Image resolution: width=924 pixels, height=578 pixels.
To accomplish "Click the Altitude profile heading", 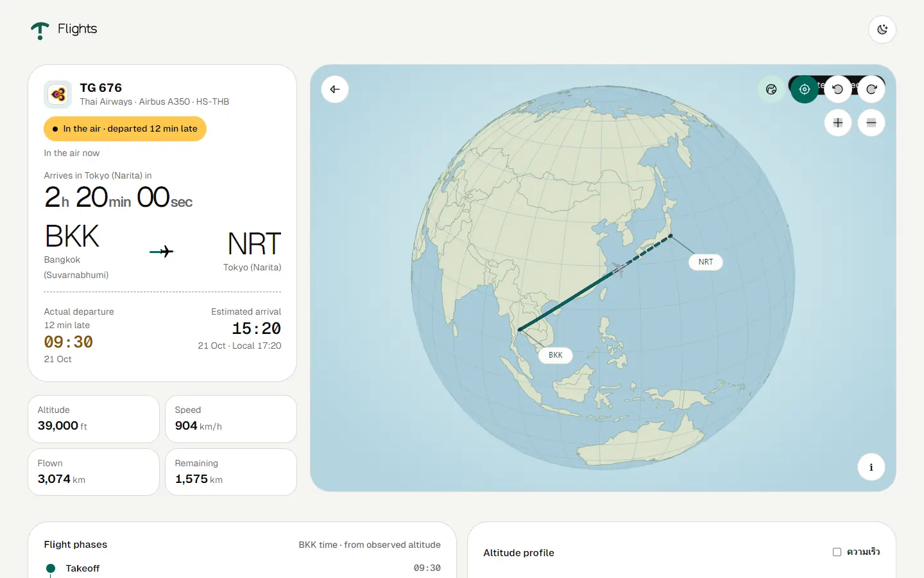I will [518, 553].
